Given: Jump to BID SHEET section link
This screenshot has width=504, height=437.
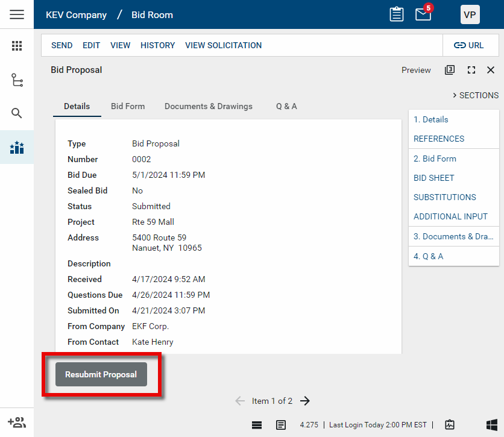Looking at the screenshot, I should pos(434,178).
